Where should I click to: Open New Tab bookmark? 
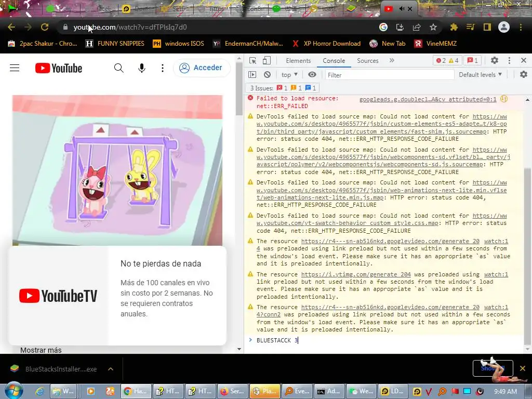point(388,44)
